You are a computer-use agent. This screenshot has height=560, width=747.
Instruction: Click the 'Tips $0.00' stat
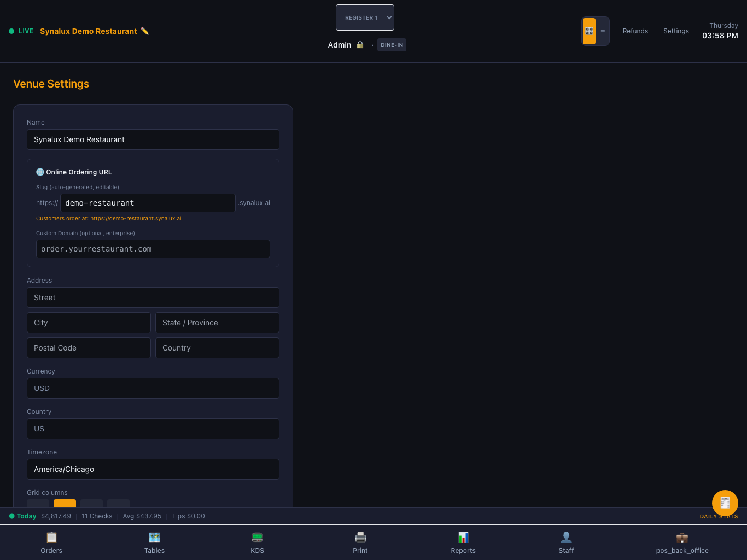point(188,516)
